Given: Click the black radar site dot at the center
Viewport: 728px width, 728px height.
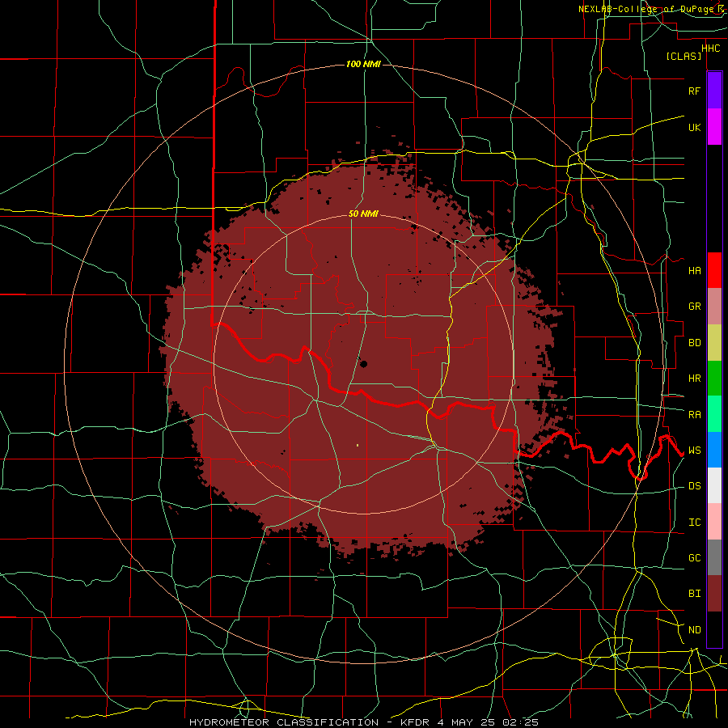Looking at the screenshot, I should [x=363, y=364].
